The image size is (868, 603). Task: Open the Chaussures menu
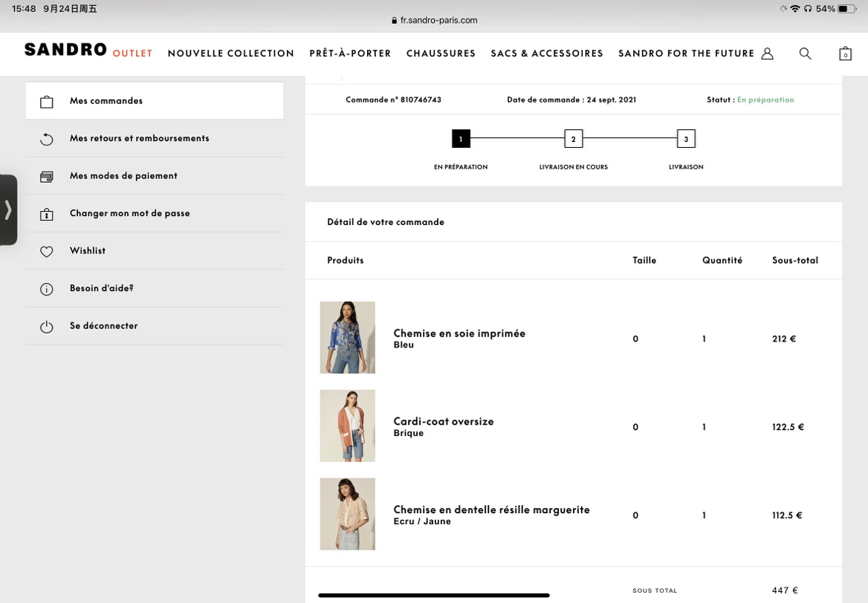click(441, 53)
